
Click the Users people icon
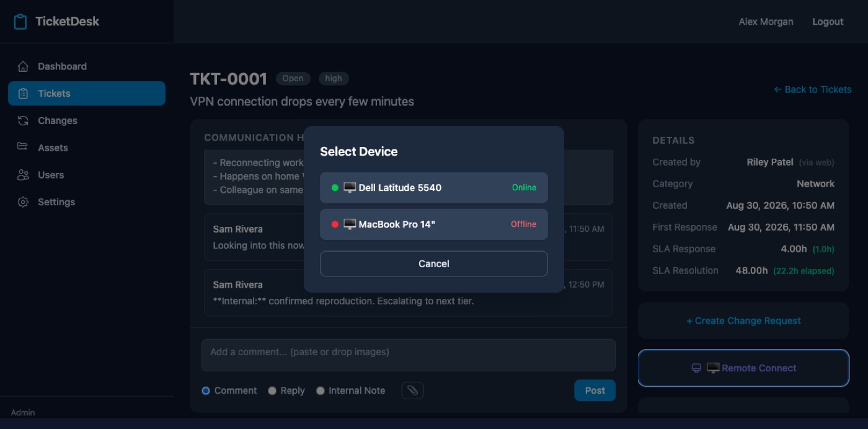pos(23,175)
